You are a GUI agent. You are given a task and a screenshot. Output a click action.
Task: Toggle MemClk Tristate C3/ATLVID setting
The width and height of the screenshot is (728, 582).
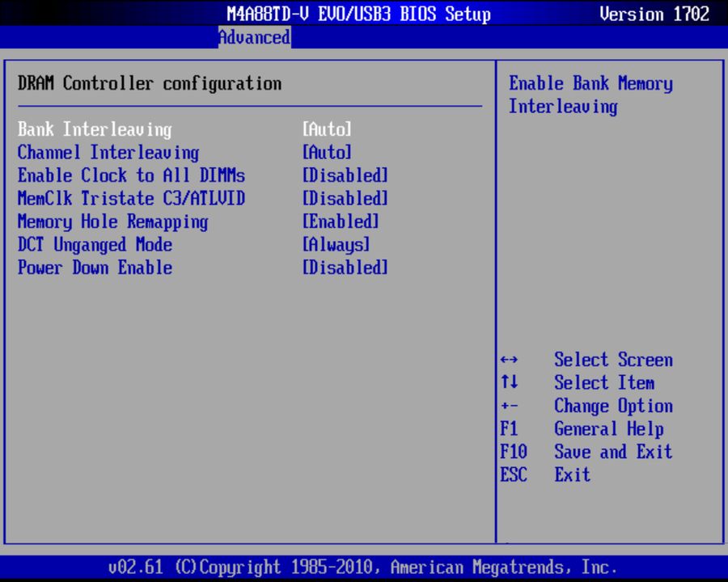[x=345, y=198]
